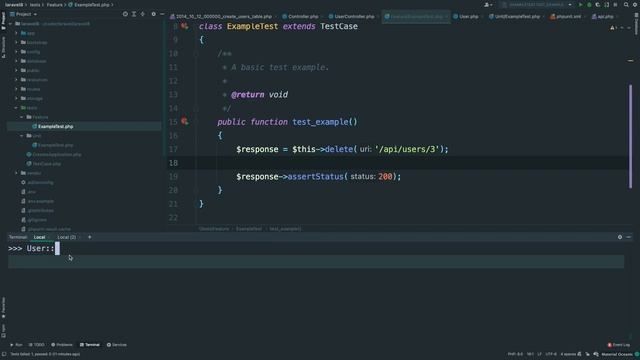Image resolution: width=640 pixels, height=360 pixels.
Task: Open the user account icon in toolbar
Action: [487, 4]
